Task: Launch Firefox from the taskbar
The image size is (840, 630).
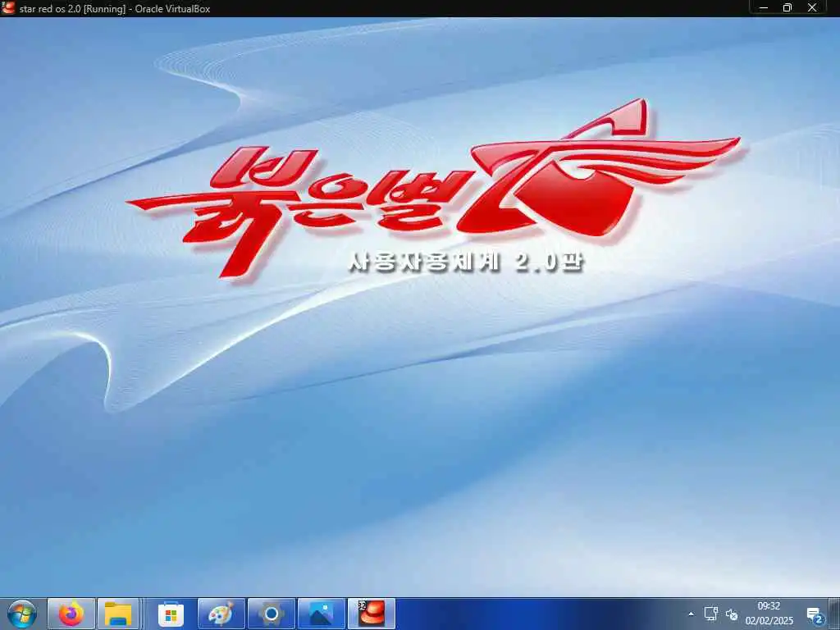Action: [71, 614]
